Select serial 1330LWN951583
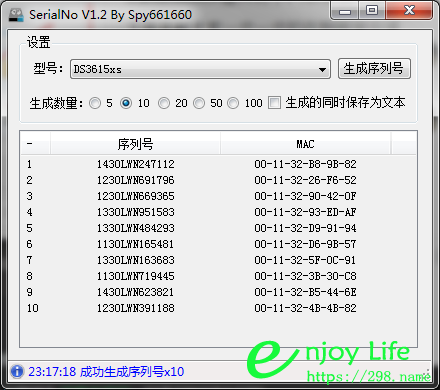The image size is (440, 390). click(x=136, y=212)
